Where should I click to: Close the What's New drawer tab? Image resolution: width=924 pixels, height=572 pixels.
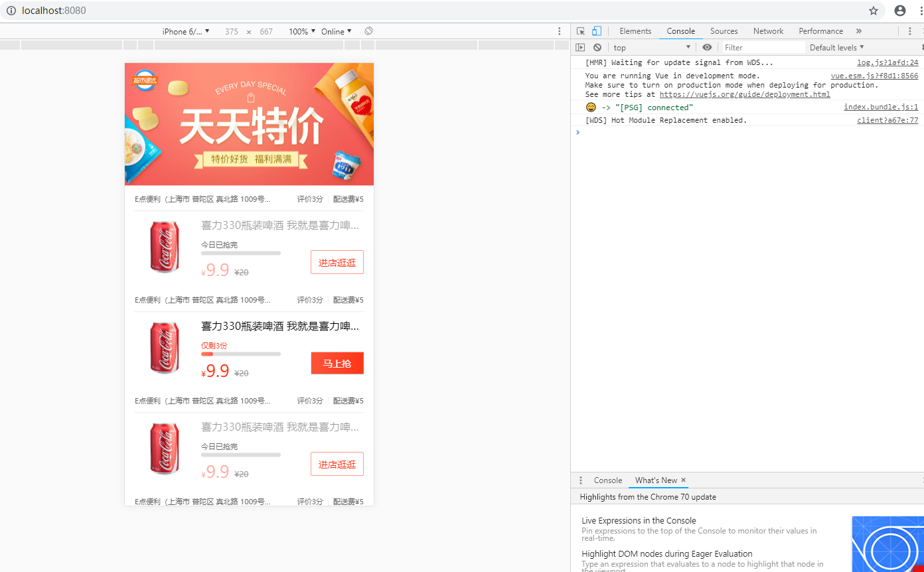pos(683,480)
